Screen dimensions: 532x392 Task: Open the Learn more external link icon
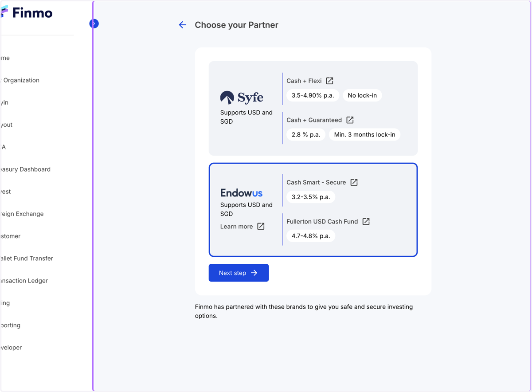click(261, 226)
